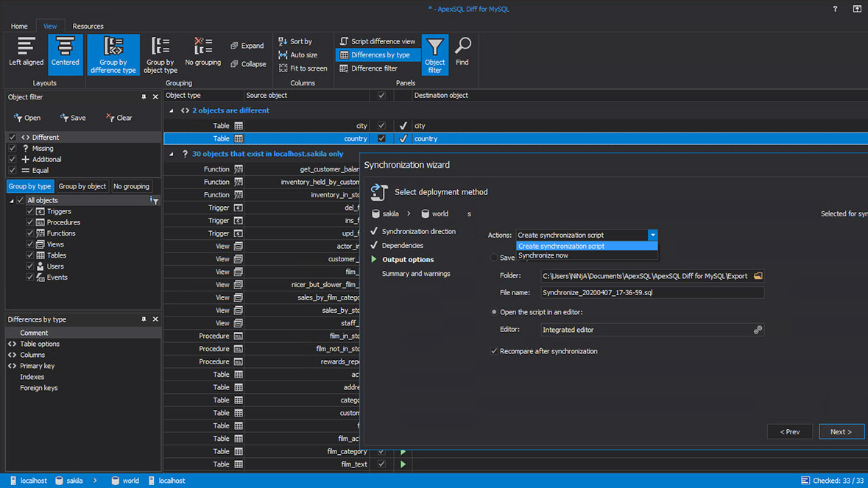Clear the Object filter settings
Viewport: 868px width, 488px height.
(119, 117)
